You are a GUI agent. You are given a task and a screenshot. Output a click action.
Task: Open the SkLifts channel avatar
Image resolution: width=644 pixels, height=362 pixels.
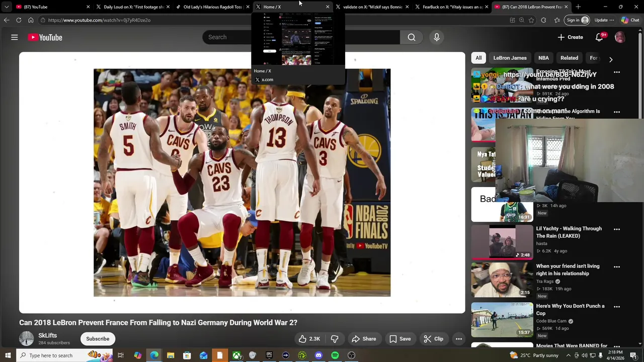click(26, 339)
